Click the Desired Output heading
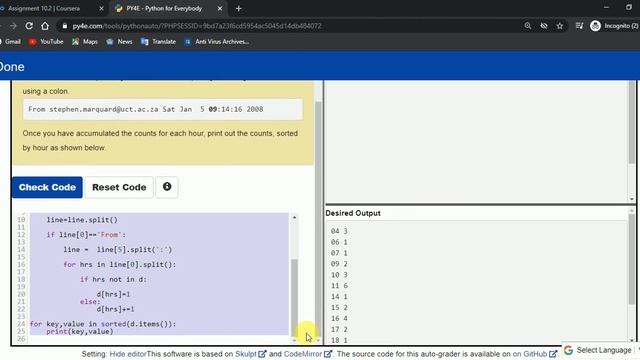This screenshot has width=640, height=360. coord(353,213)
